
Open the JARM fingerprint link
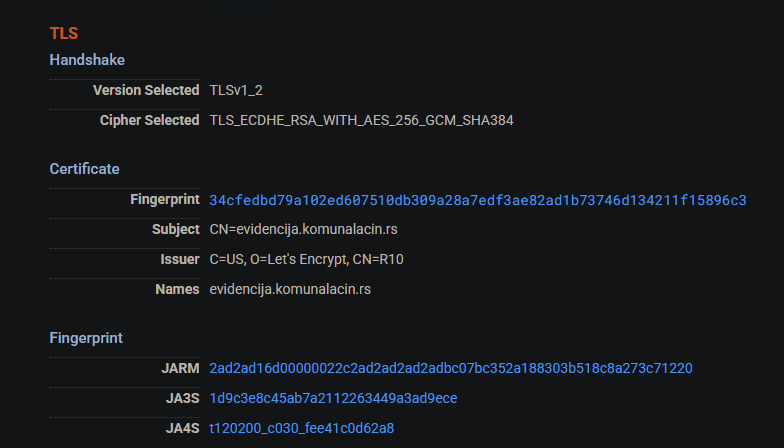pyautogui.click(x=450, y=368)
